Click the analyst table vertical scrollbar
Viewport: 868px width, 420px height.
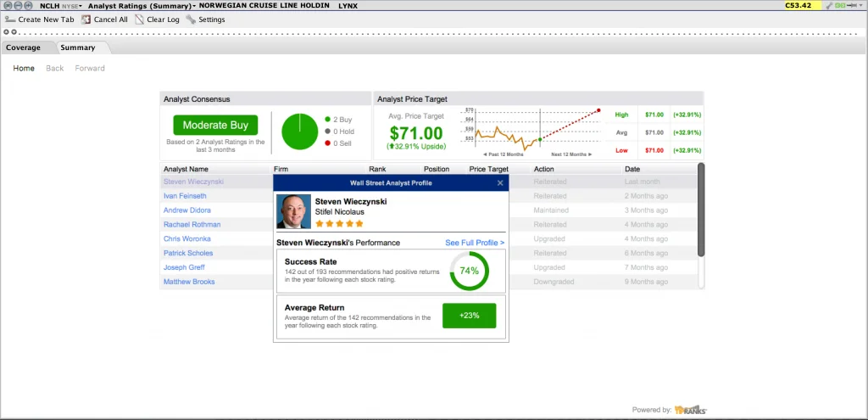pos(701,210)
